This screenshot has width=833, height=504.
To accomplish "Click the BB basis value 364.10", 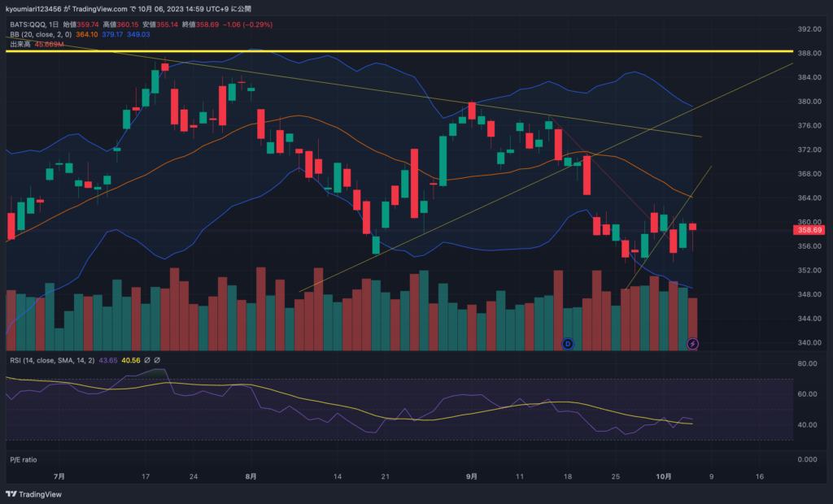I will [x=86, y=34].
